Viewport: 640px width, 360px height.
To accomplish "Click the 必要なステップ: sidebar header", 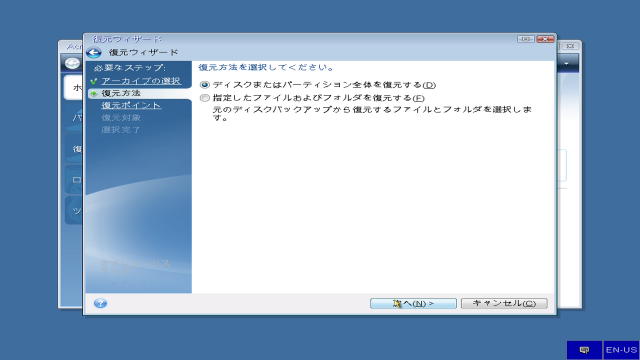I will point(130,68).
